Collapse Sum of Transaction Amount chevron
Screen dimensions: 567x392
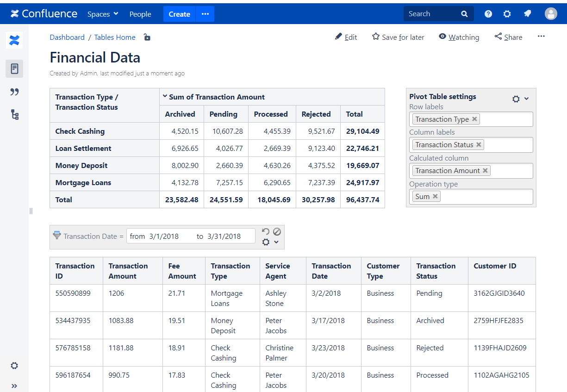[164, 97]
